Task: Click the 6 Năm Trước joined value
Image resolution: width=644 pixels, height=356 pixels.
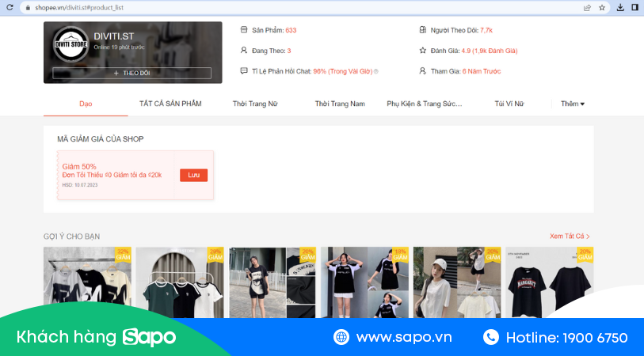Action: pyautogui.click(x=482, y=71)
